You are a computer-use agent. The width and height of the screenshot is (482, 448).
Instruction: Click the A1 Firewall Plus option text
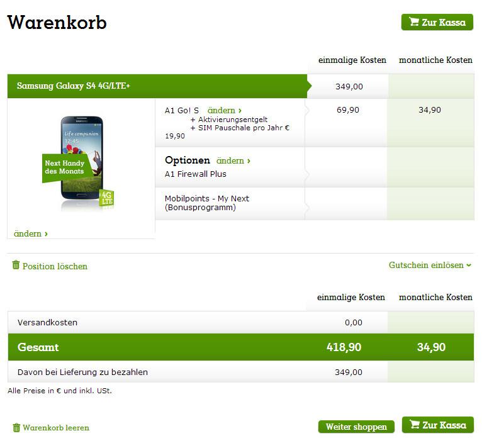(x=196, y=174)
